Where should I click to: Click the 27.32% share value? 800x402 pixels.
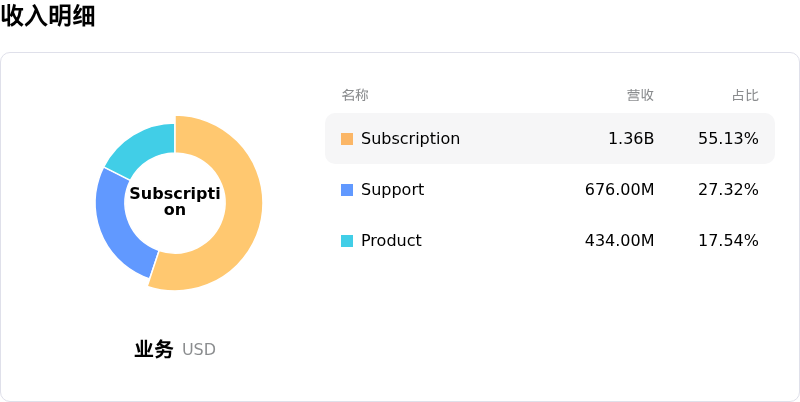tap(728, 190)
